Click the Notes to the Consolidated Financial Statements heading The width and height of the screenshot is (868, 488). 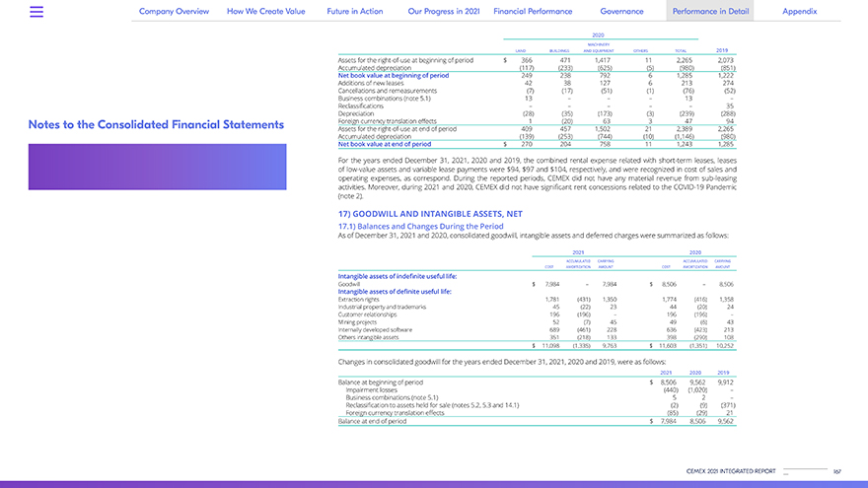[x=156, y=125]
